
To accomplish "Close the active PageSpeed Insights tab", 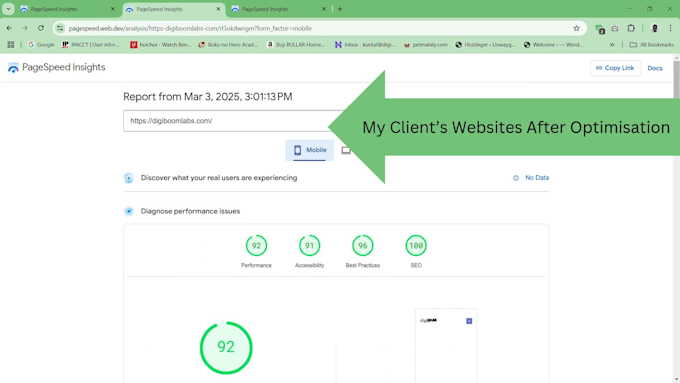I will pyautogui.click(x=218, y=9).
